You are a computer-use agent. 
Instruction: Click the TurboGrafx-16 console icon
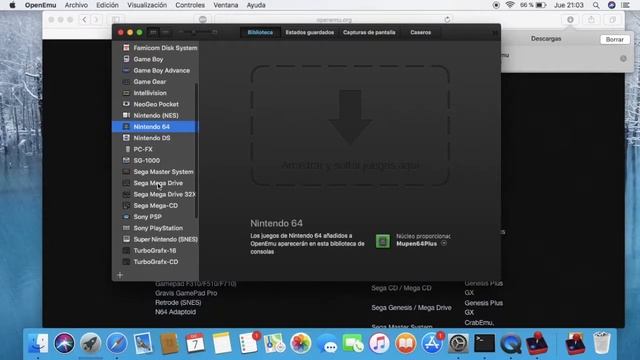tap(127, 251)
